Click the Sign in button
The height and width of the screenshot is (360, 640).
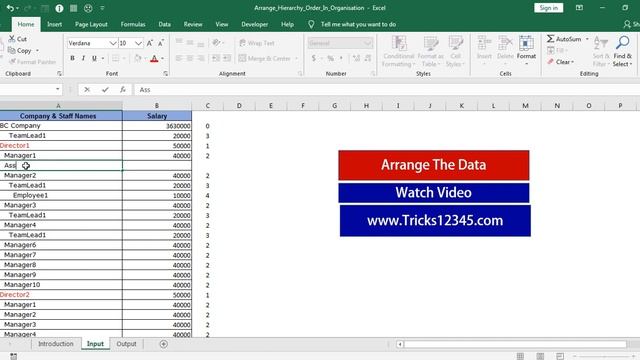point(548,8)
